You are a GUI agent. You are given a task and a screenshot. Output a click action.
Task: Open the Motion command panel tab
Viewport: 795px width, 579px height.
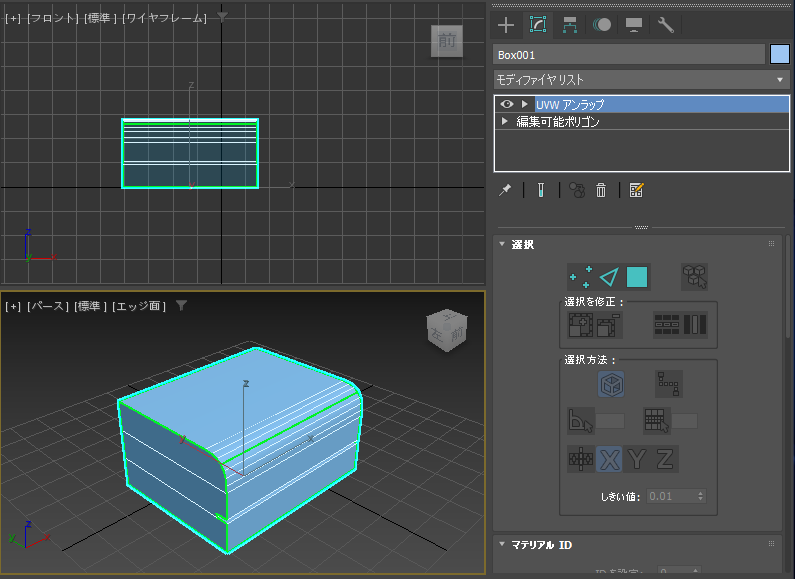coord(602,25)
